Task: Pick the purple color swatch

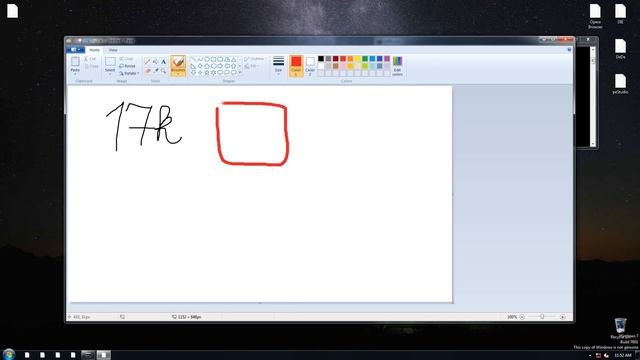Action: [x=387, y=59]
